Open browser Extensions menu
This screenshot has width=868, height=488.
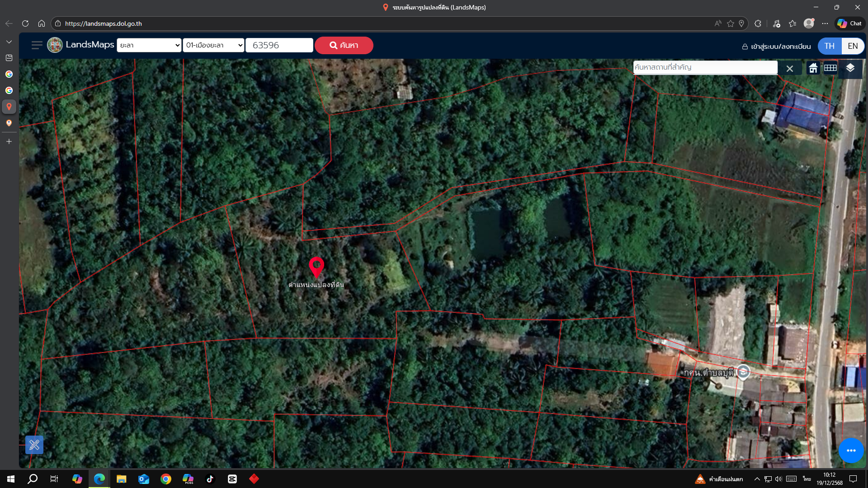758,23
